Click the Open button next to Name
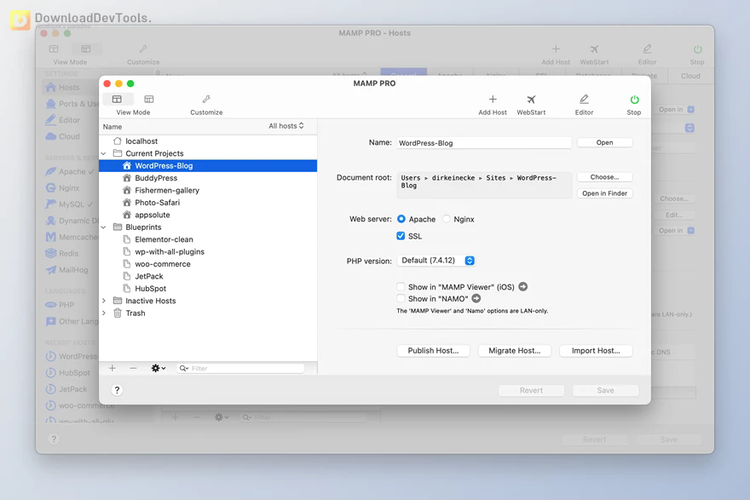This screenshot has height=500, width=750. click(605, 143)
